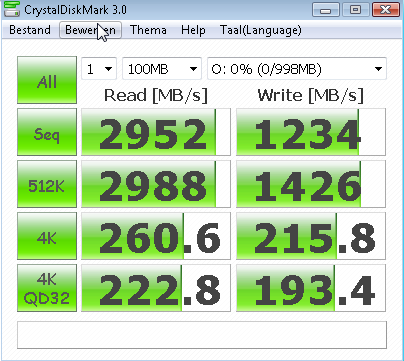
Task: Start the 512K benchmark test
Action: 47,184
